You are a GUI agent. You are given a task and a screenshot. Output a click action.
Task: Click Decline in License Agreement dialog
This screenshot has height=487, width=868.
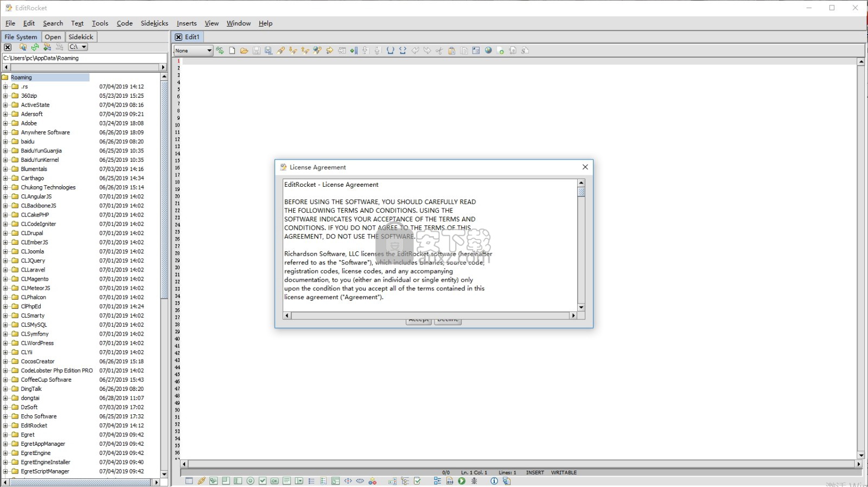448,320
